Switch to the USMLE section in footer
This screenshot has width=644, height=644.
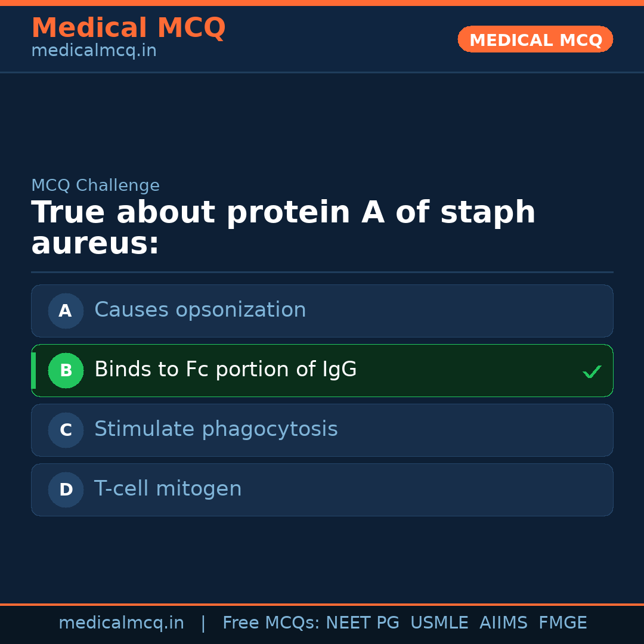439,623
